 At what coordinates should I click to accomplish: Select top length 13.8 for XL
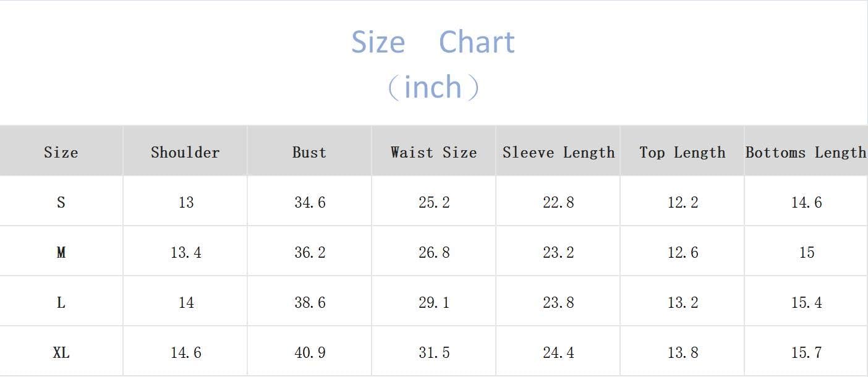(683, 352)
